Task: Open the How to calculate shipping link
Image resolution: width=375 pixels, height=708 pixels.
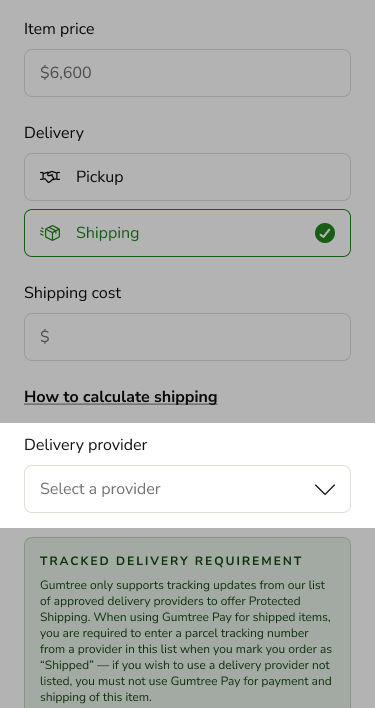Action: pyautogui.click(x=120, y=397)
